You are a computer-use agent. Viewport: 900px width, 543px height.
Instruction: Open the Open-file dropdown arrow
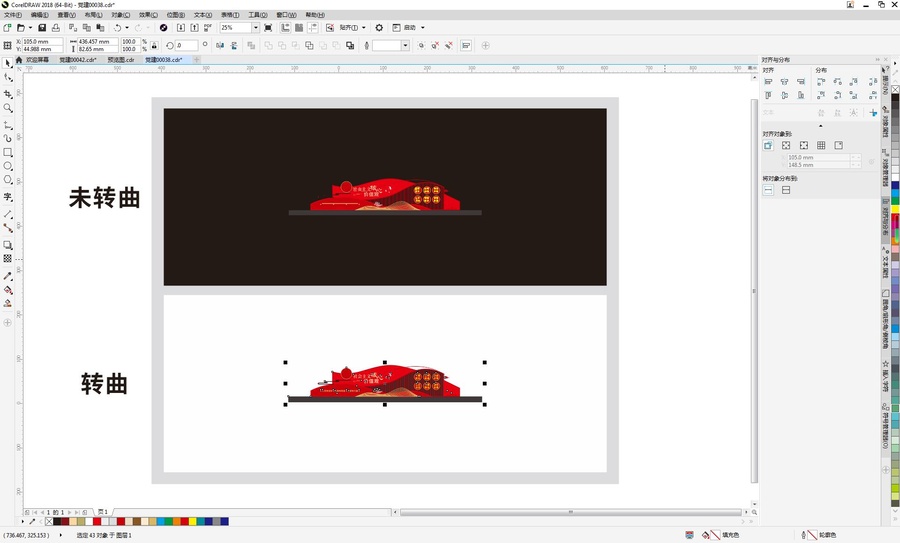coord(30,28)
